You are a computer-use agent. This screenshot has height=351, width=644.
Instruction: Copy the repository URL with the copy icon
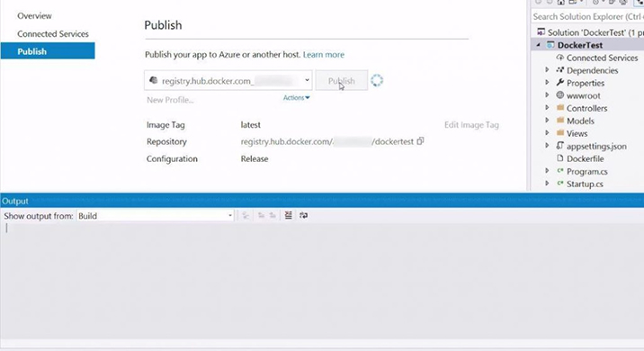click(x=420, y=141)
